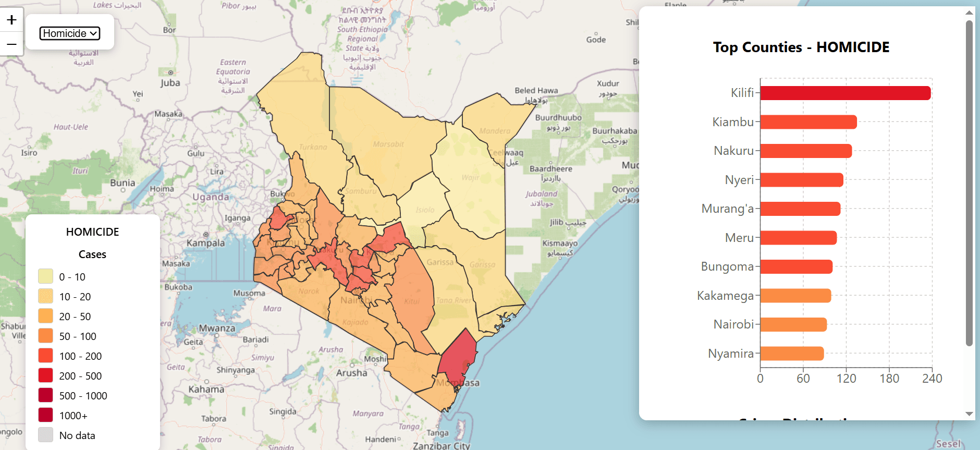This screenshot has width=980, height=450.
Task: Click the 10 - 20 legend swatch
Action: click(x=46, y=296)
